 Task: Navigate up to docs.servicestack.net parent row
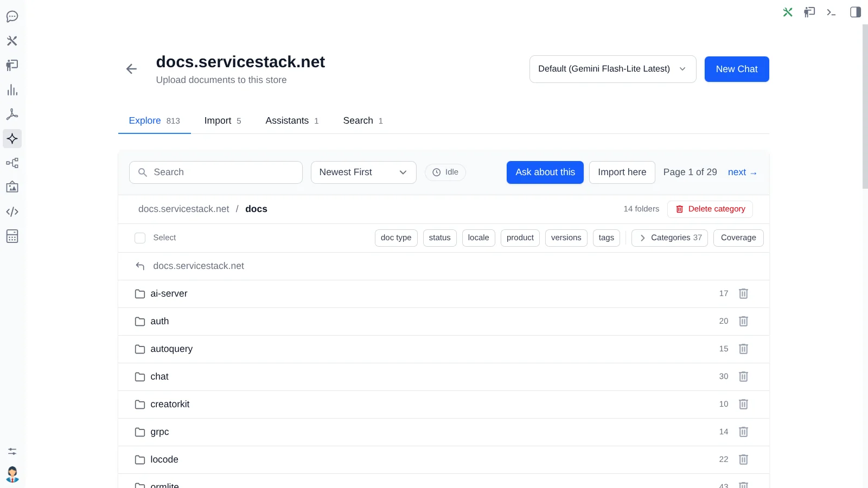coord(444,266)
